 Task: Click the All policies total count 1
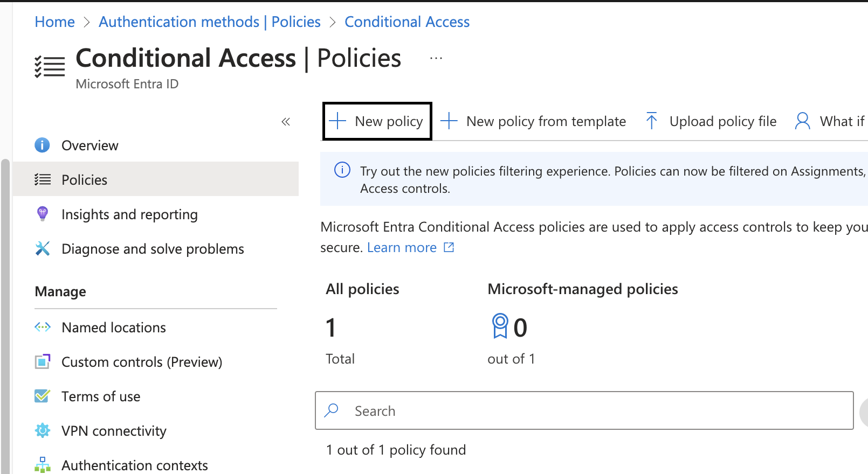[331, 327]
